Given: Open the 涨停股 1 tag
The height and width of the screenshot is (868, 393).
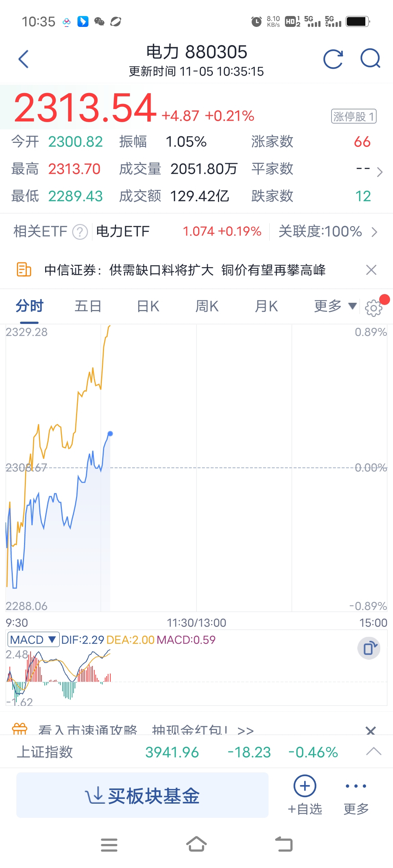Looking at the screenshot, I should click(x=353, y=116).
